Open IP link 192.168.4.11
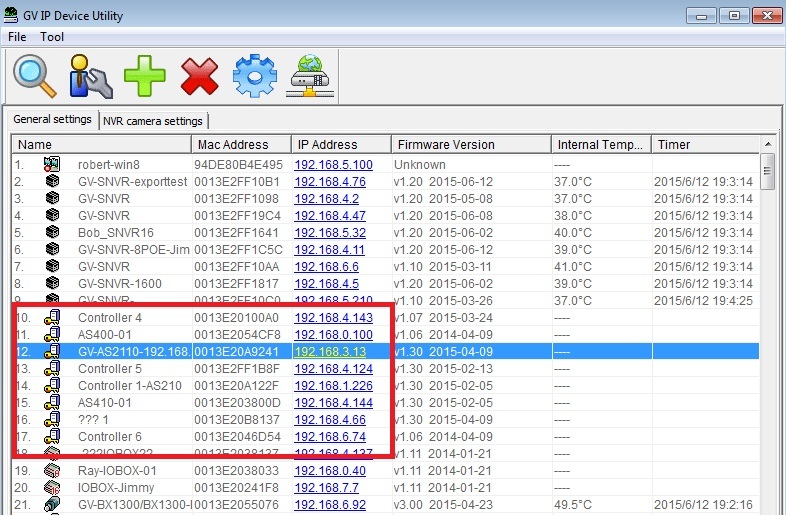 [329, 250]
